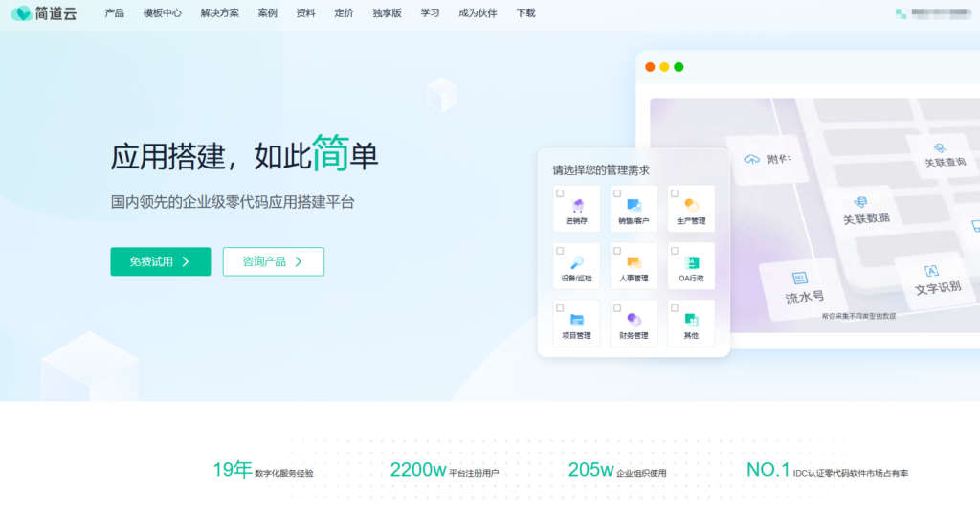
Task: Click the user avatar in header
Action: (x=901, y=13)
